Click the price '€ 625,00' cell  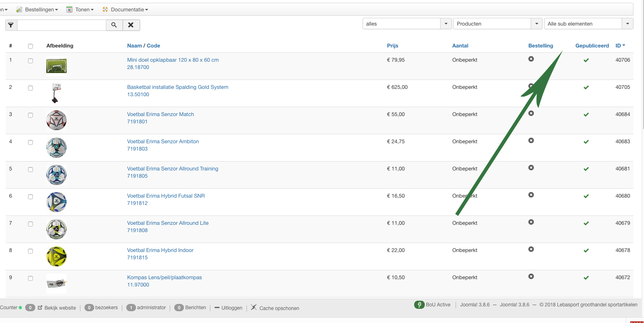click(397, 87)
